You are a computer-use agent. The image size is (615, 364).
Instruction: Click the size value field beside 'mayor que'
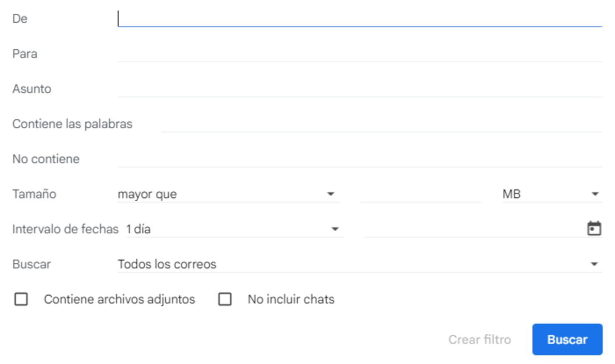[x=421, y=194]
